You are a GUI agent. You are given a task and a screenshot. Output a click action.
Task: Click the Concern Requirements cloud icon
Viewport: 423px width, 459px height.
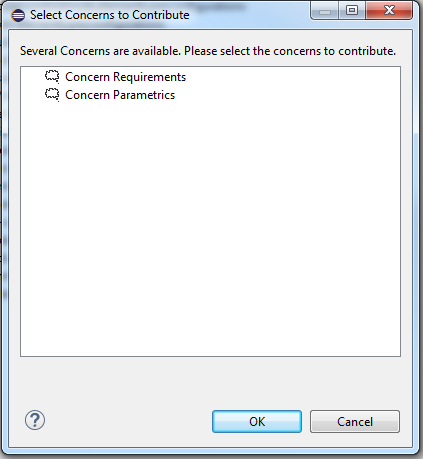52,77
